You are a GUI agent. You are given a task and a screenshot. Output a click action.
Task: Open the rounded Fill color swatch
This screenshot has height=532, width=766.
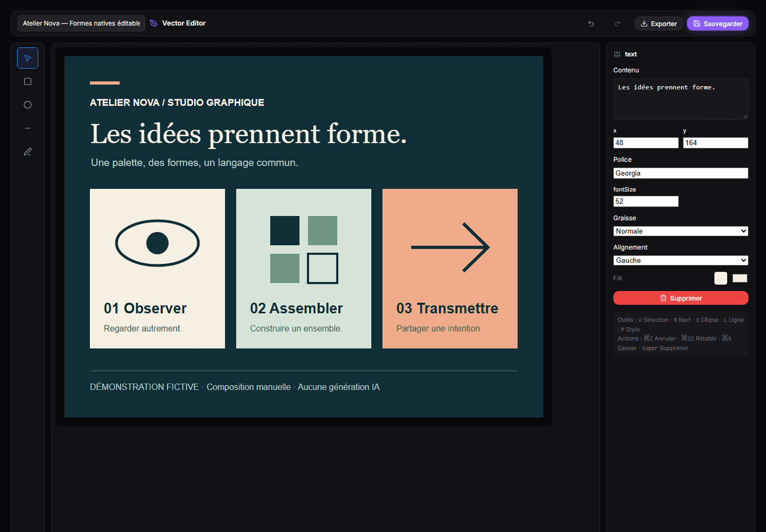click(x=721, y=278)
